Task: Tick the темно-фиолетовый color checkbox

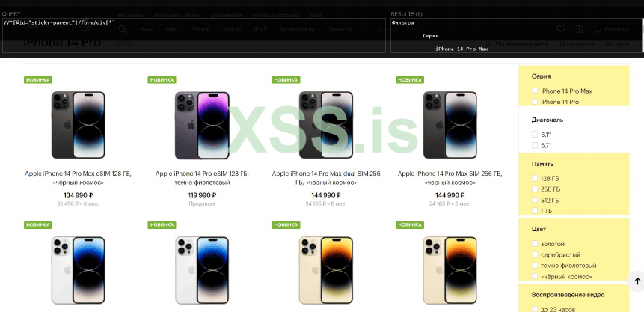Action: tap(535, 266)
